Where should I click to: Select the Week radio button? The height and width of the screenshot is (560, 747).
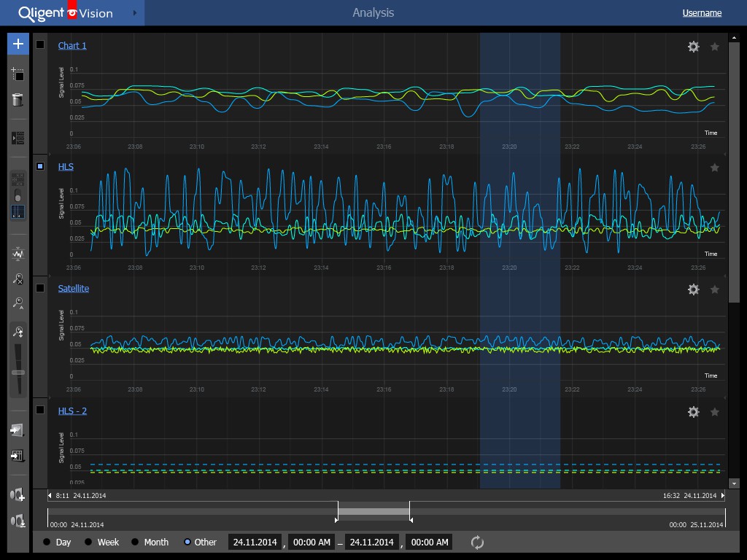coord(89,542)
